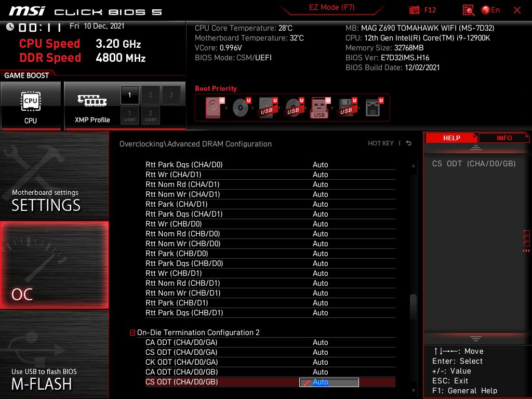Select XMP profile 2

[150, 95]
